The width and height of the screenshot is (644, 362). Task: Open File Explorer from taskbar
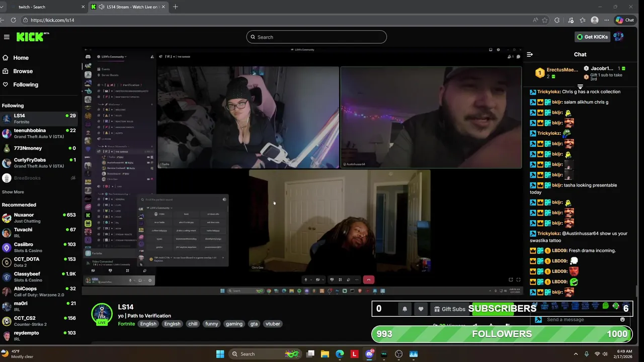click(325, 354)
